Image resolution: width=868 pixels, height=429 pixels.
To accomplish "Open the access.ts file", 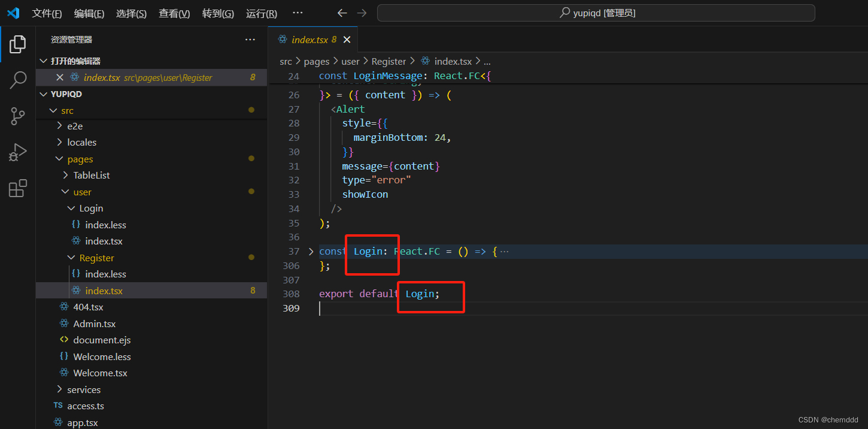I will tap(86, 406).
